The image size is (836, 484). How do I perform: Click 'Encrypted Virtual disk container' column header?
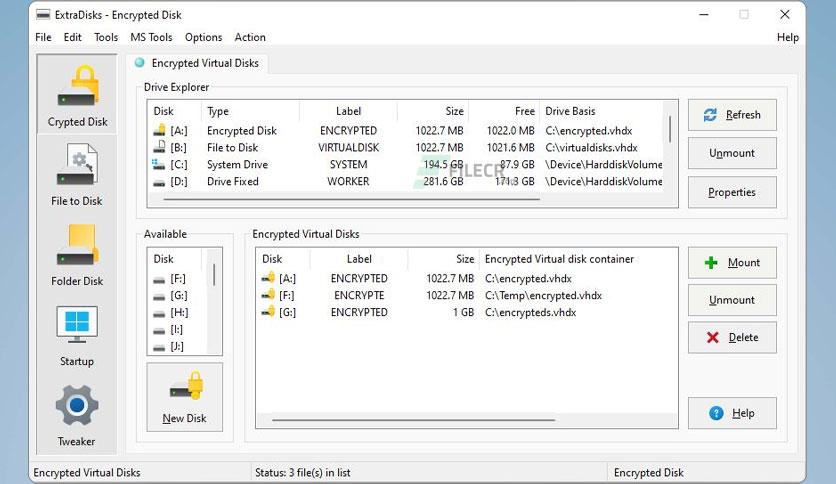pyautogui.click(x=559, y=259)
